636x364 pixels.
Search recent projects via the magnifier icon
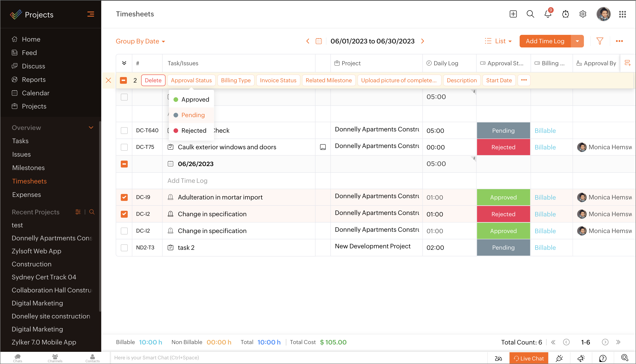coord(92,212)
